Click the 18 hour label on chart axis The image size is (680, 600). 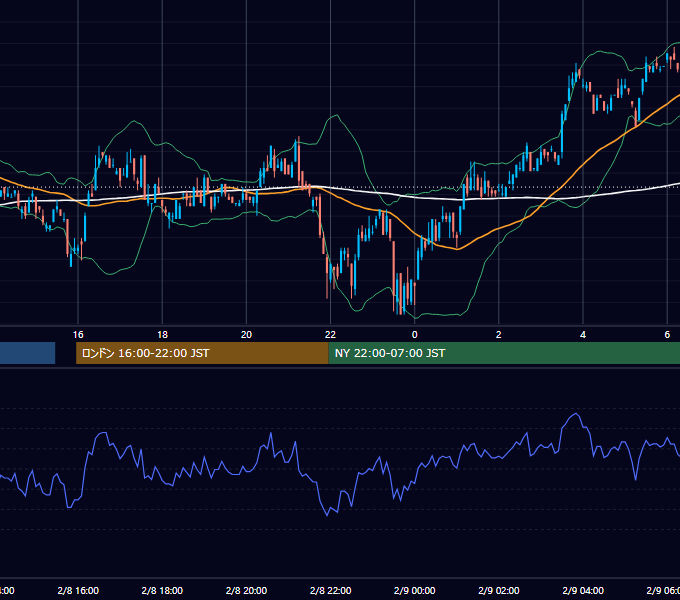pos(162,335)
